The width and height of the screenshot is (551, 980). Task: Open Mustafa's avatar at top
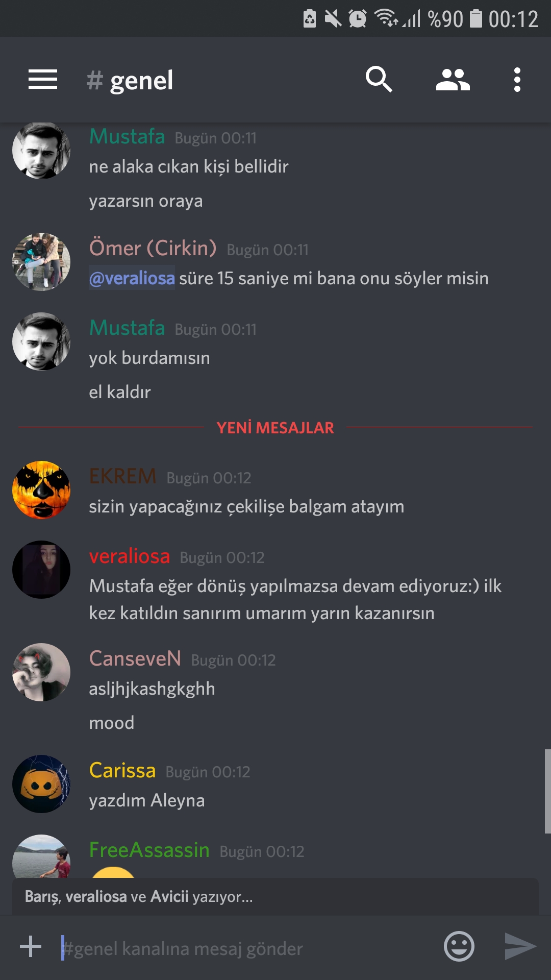pyautogui.click(x=41, y=151)
